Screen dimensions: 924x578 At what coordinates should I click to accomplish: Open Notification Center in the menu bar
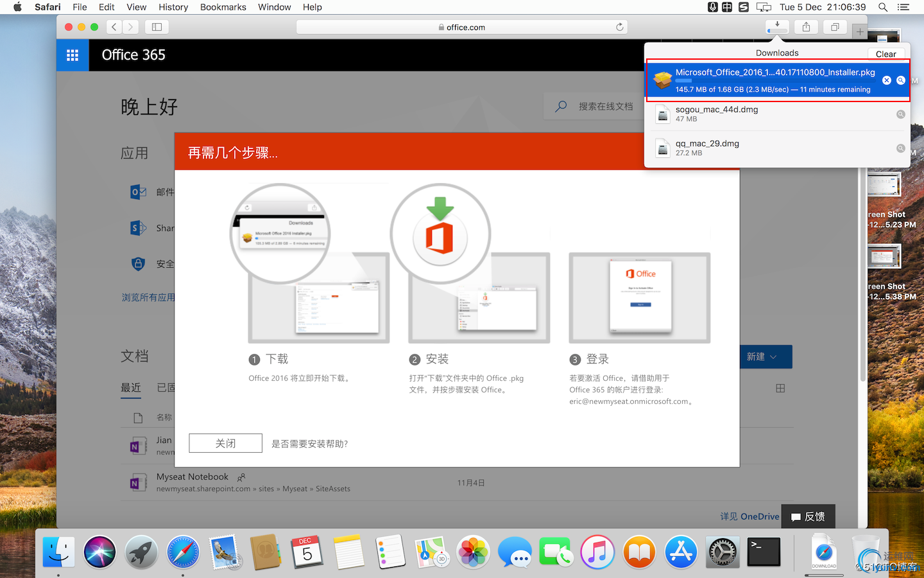(x=903, y=7)
